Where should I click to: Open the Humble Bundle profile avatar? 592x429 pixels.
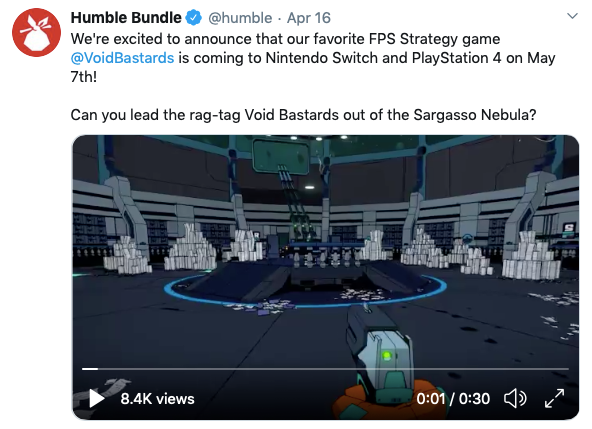point(36,32)
